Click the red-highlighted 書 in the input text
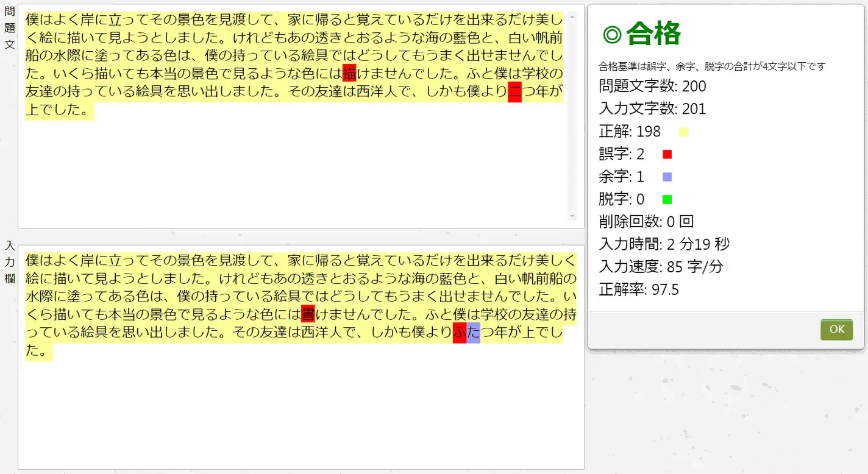 coord(308,315)
